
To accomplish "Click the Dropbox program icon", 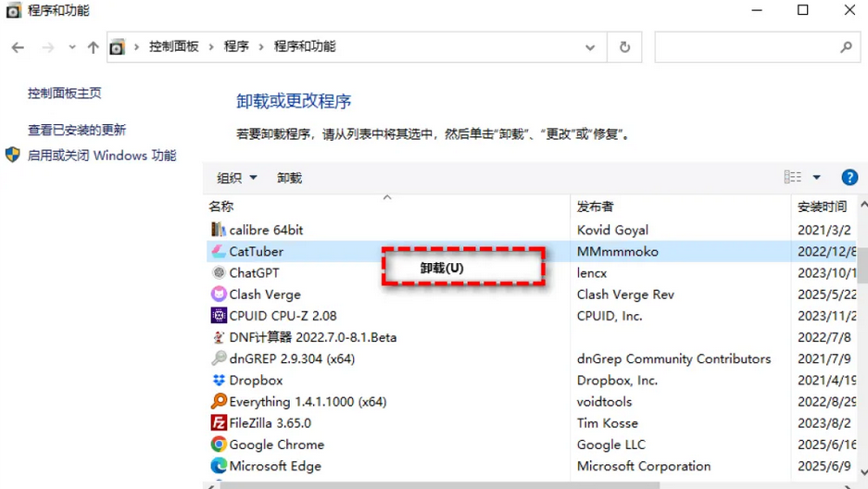I will 219,380.
